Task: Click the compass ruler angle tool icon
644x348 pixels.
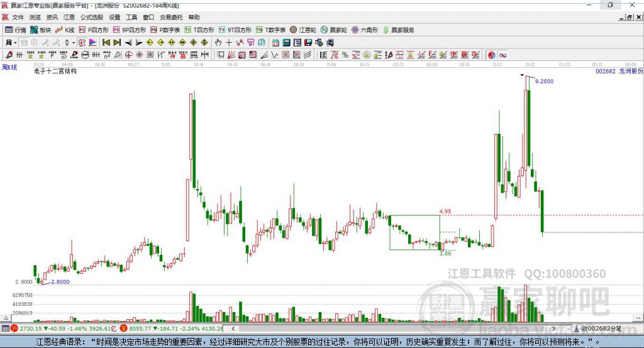Action: pyautogui.click(x=118, y=55)
